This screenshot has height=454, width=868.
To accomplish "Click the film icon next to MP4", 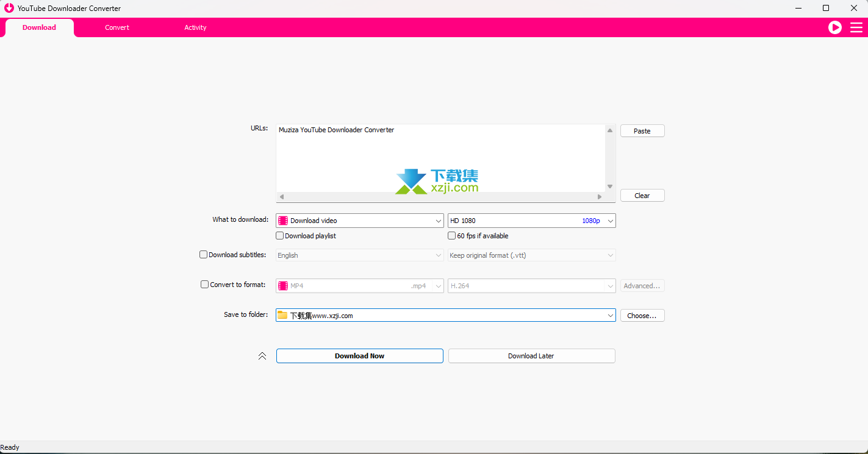I will pos(283,286).
